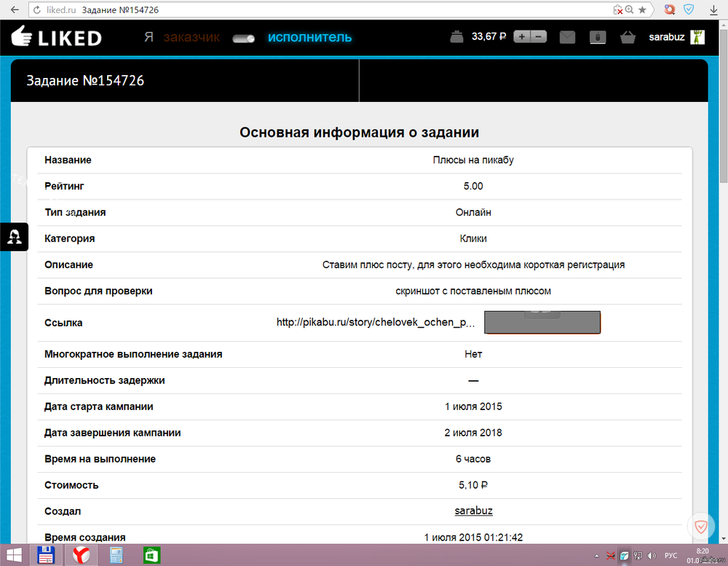Viewport: 728px width, 566px height.
Task: Open messages via the envelope icon
Action: click(567, 37)
